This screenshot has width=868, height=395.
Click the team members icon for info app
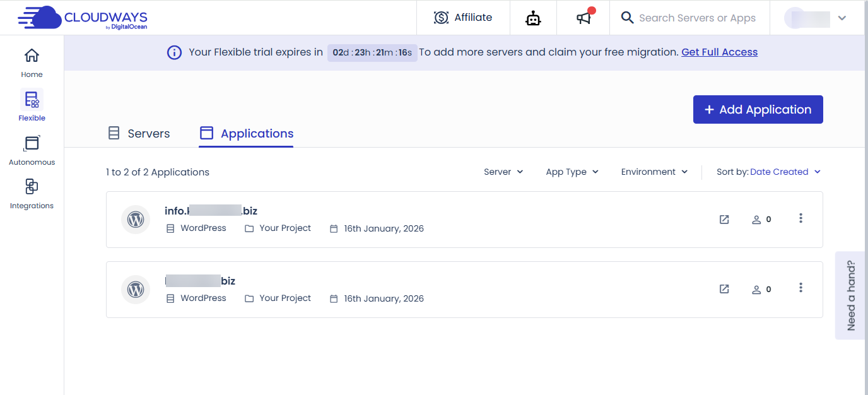761,220
